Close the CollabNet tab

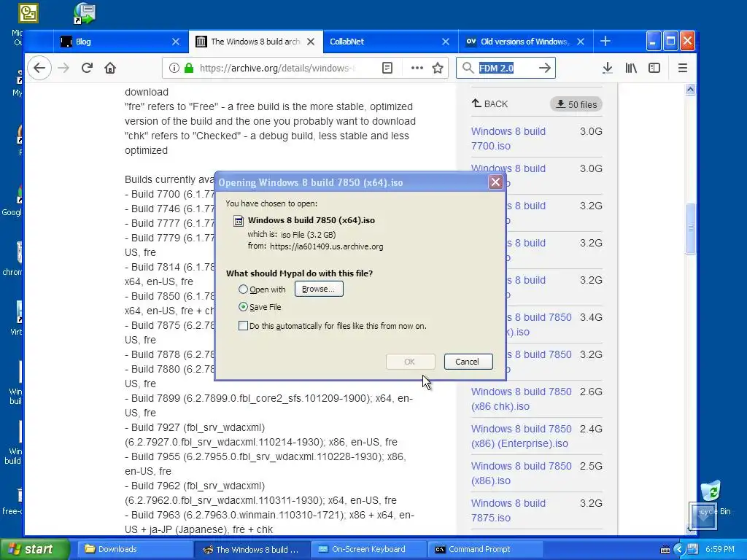coord(446,42)
